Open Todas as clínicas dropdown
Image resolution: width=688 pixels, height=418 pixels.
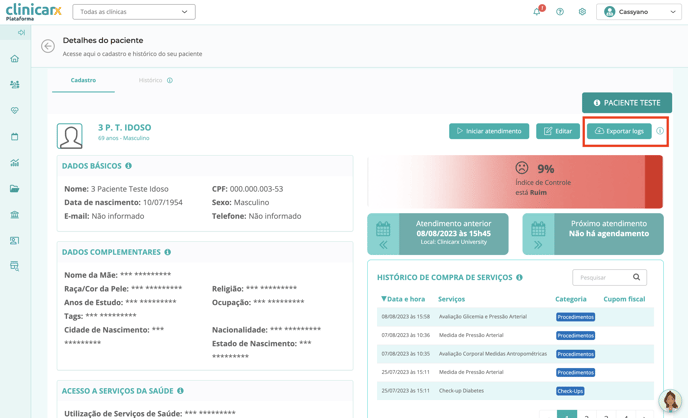[x=134, y=12]
